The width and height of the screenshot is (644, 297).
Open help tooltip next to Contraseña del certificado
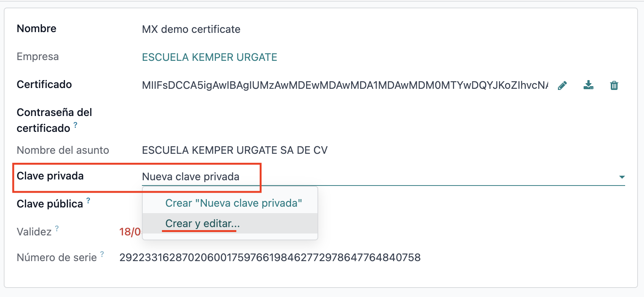[x=75, y=125]
